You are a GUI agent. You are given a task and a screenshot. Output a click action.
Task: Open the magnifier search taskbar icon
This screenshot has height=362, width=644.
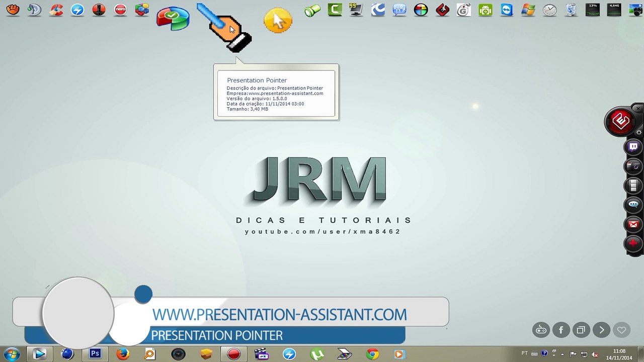coord(150,354)
